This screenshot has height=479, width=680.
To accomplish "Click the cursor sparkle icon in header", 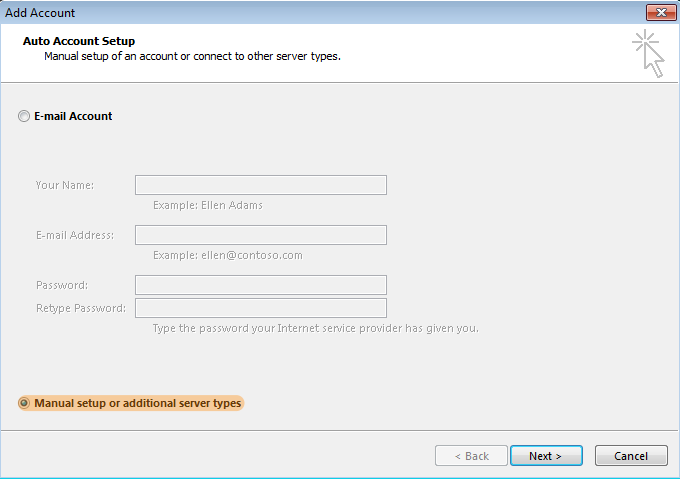I will (648, 53).
